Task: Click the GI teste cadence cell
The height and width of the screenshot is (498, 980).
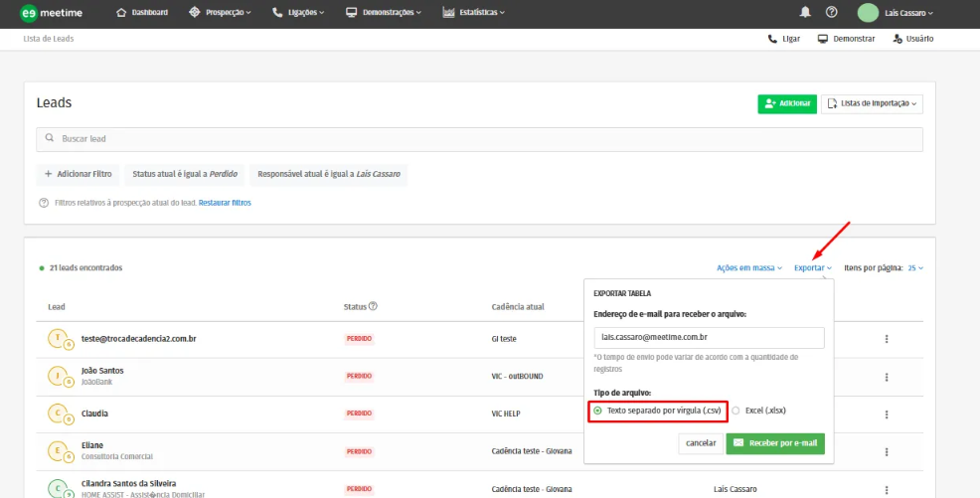Action: point(504,339)
